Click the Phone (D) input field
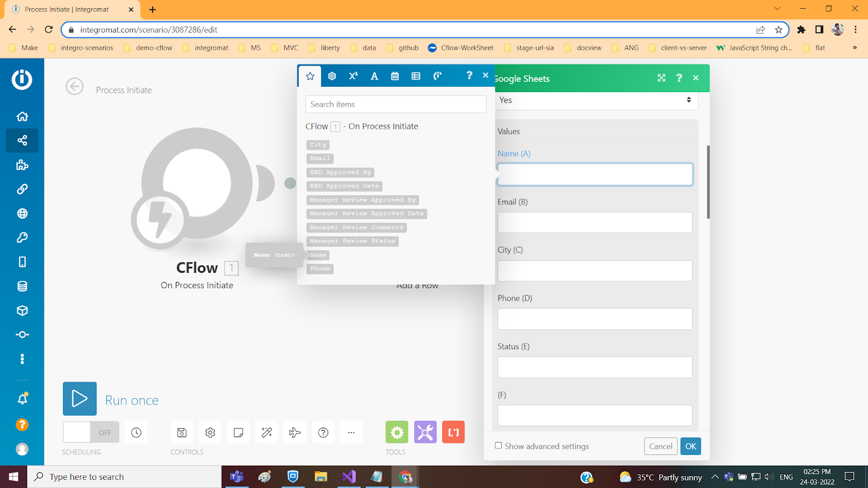Viewport: 868px width, 488px height. (x=595, y=319)
